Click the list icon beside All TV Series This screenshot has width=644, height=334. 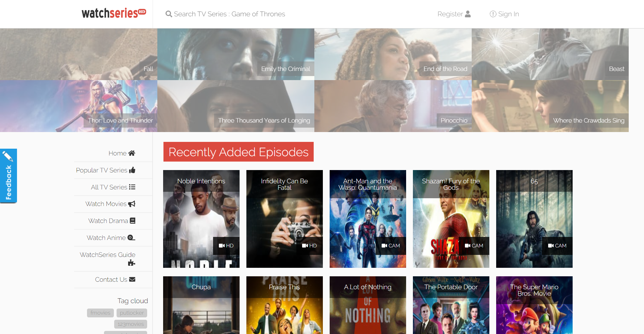click(132, 187)
